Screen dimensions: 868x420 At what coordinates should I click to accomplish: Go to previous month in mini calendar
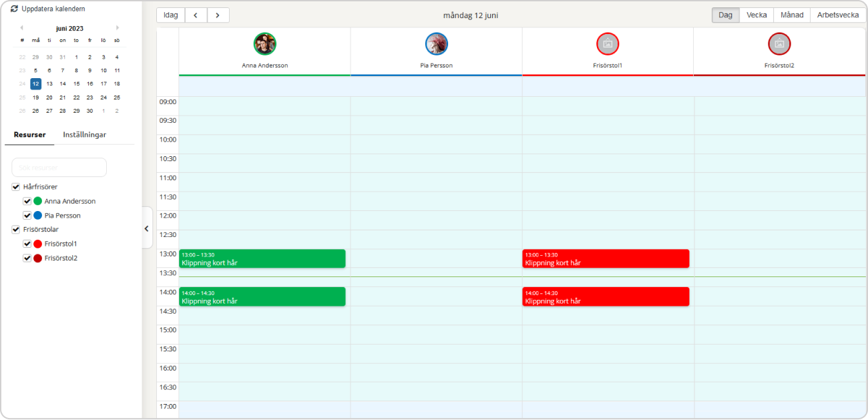point(21,28)
